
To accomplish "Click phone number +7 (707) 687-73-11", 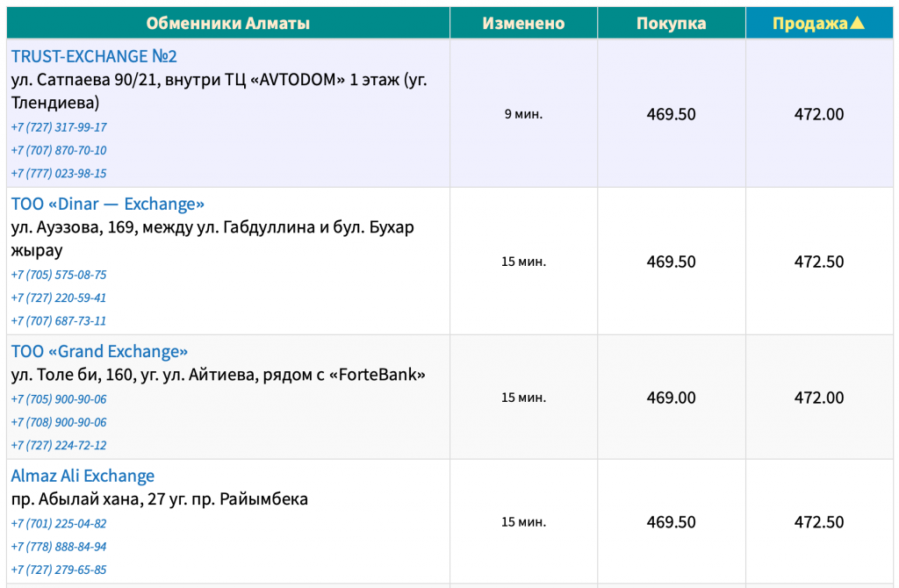I will point(59,320).
